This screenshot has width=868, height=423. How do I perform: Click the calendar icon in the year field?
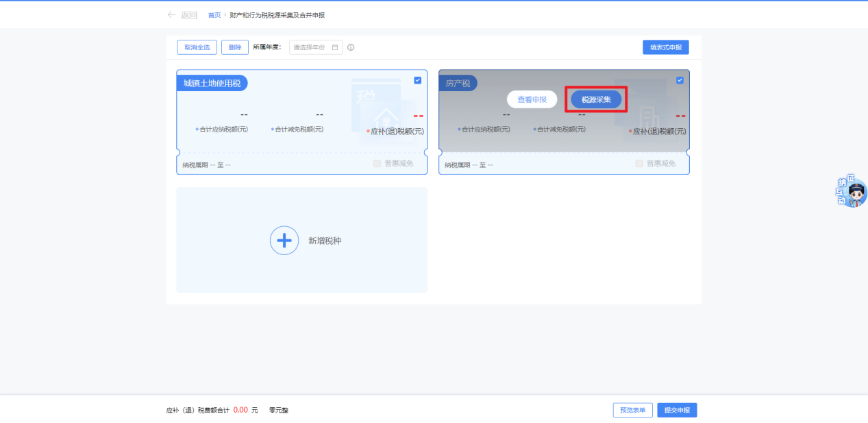coord(335,47)
